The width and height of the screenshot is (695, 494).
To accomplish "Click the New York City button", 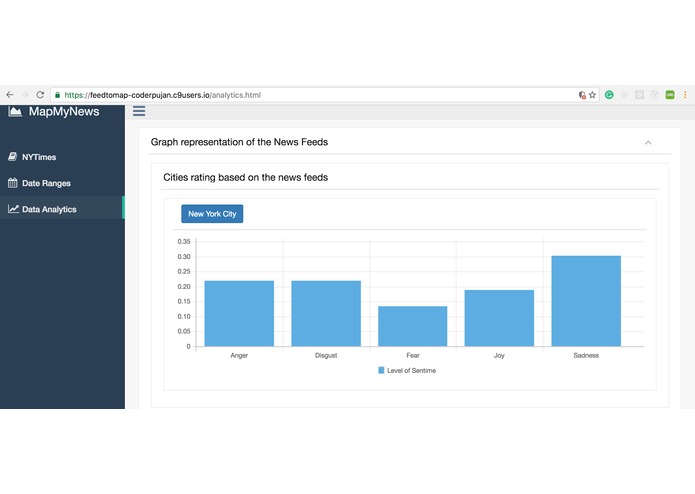I will coord(212,214).
